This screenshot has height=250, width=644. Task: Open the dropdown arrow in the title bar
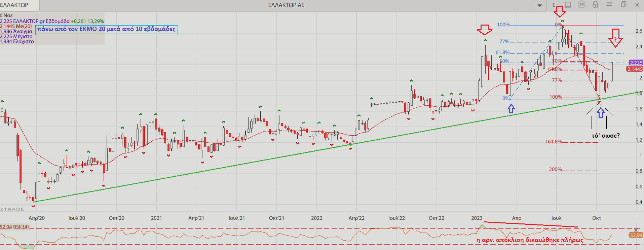point(540,5)
